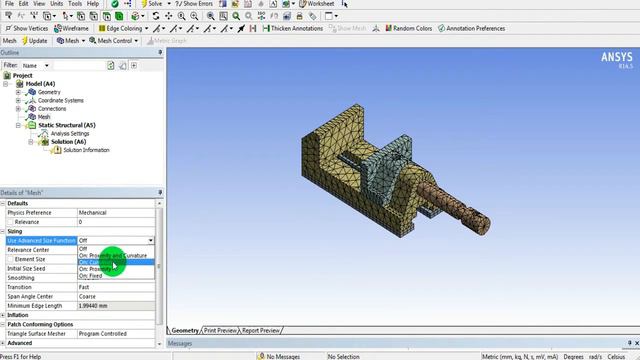Click the Rotate view icon
The image size is (640, 360).
pyautogui.click(x=156, y=16)
